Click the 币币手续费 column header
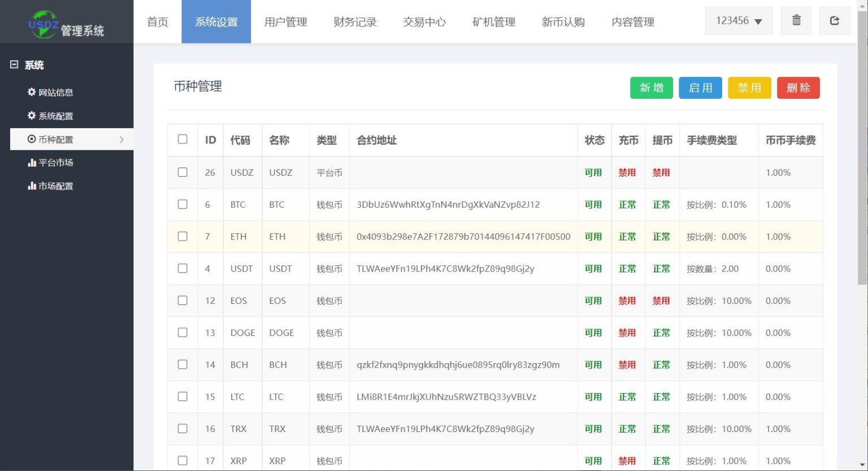The image size is (868, 471). click(791, 140)
